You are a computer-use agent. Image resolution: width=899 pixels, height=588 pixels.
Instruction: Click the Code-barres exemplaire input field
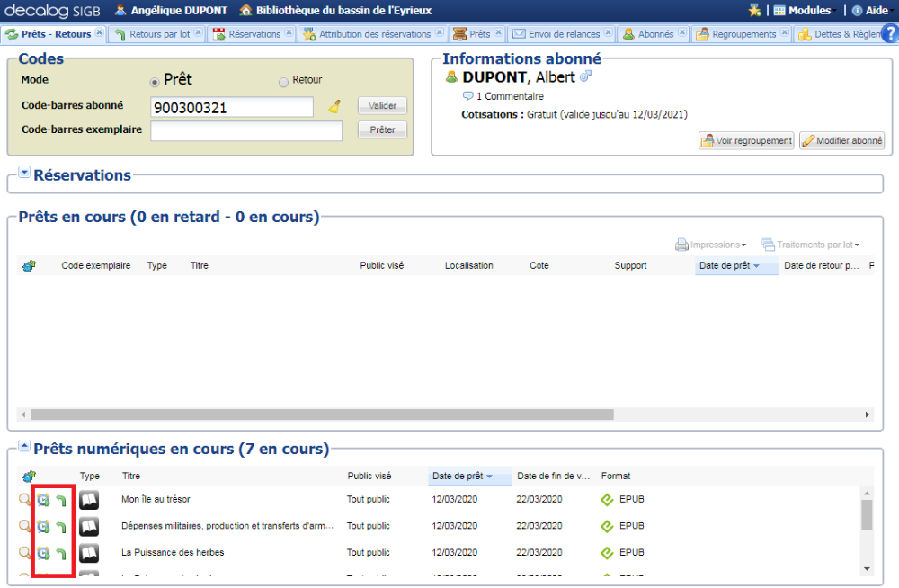(246, 131)
